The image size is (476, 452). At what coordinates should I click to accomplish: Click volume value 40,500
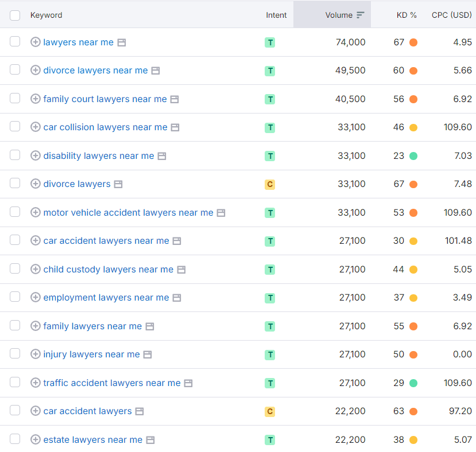pyautogui.click(x=350, y=99)
